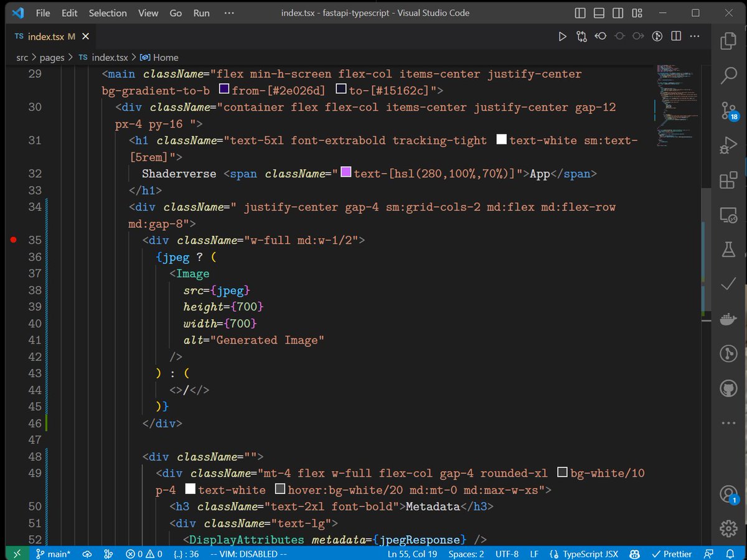Show more menus with the title bar ellipsis
Image resolution: width=747 pixels, height=560 pixels.
[228, 13]
